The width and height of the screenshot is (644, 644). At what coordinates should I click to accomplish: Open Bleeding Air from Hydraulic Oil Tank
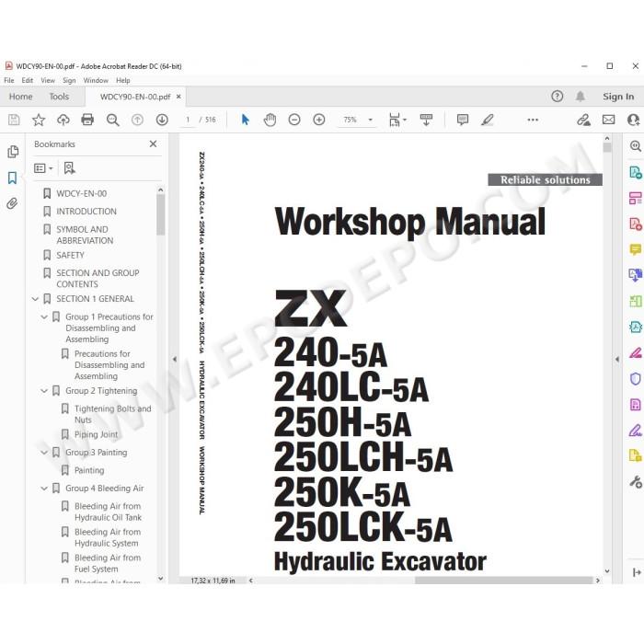point(108,512)
